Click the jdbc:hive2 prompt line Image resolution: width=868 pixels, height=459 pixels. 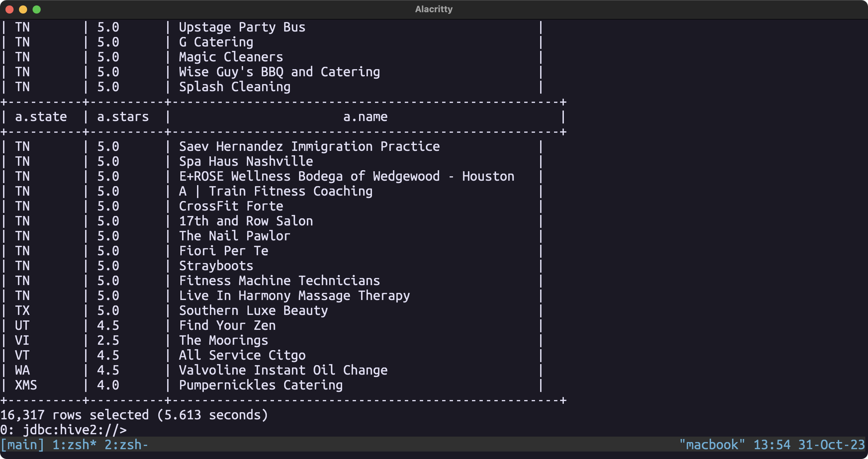tap(63, 430)
